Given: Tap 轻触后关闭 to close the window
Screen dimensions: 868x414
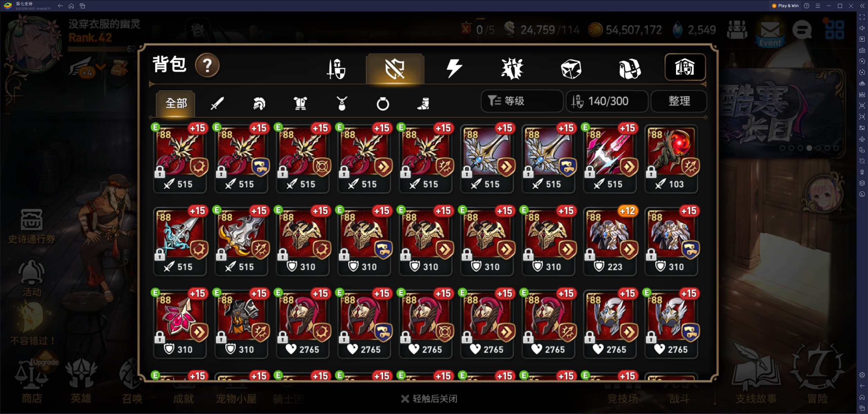Looking at the screenshot, I should [x=429, y=399].
